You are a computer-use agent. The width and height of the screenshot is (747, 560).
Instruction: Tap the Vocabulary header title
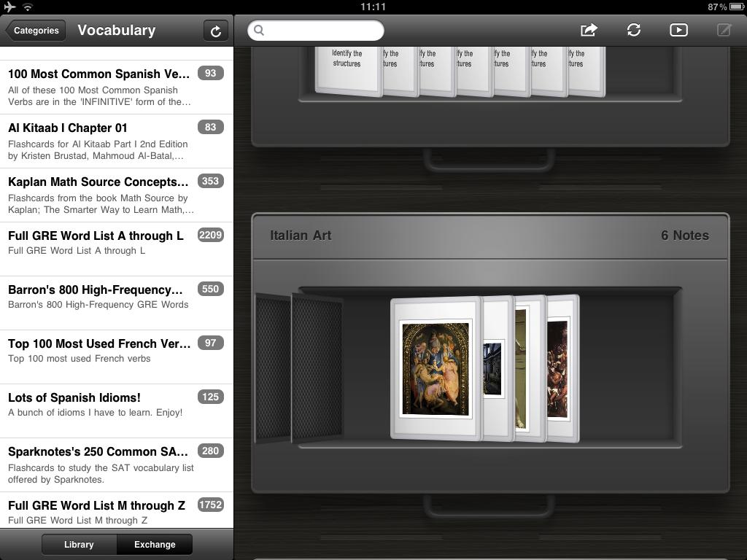pyautogui.click(x=117, y=30)
